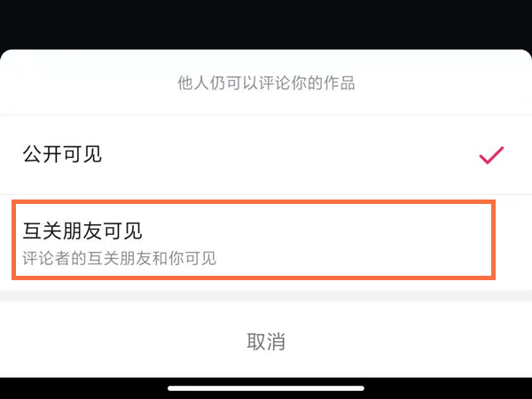Screen dimensions: 532x399
Task: Tap the divider line below 公开可见 row
Action: coord(266,194)
